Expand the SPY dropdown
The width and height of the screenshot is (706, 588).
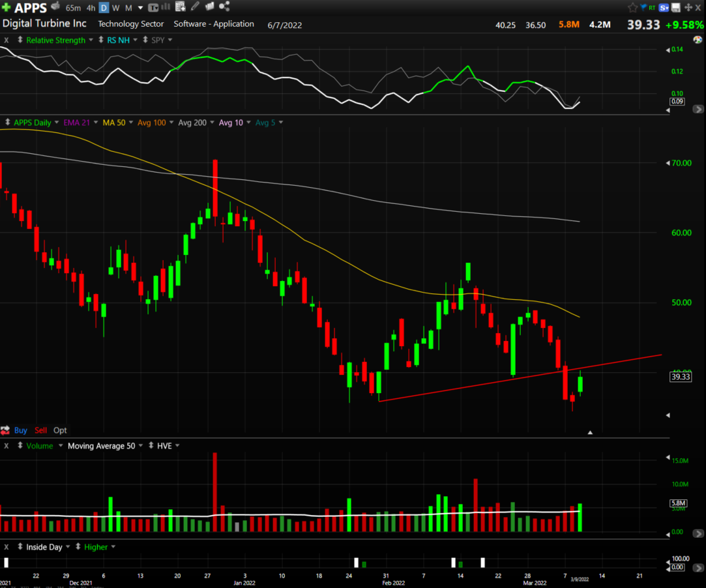170,40
